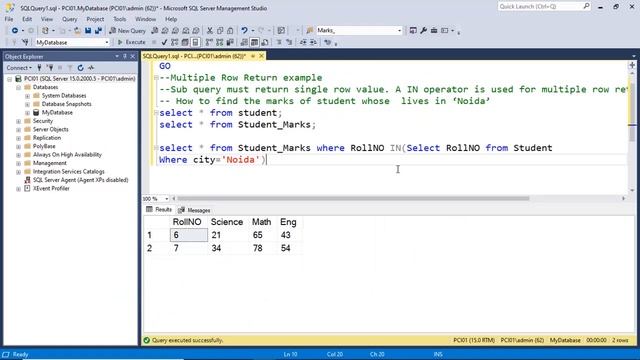Click the Database Engine Query icon
Screen dimensions: 640x360
[155, 31]
